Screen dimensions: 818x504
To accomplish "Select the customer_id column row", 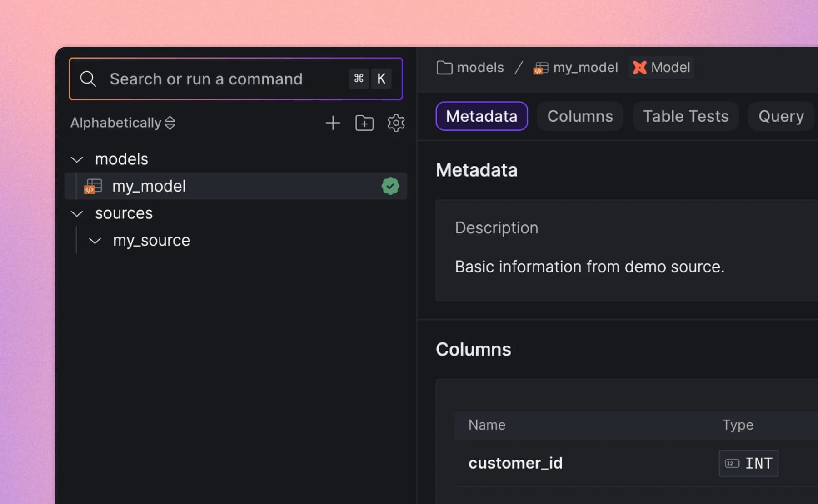I will click(636, 463).
